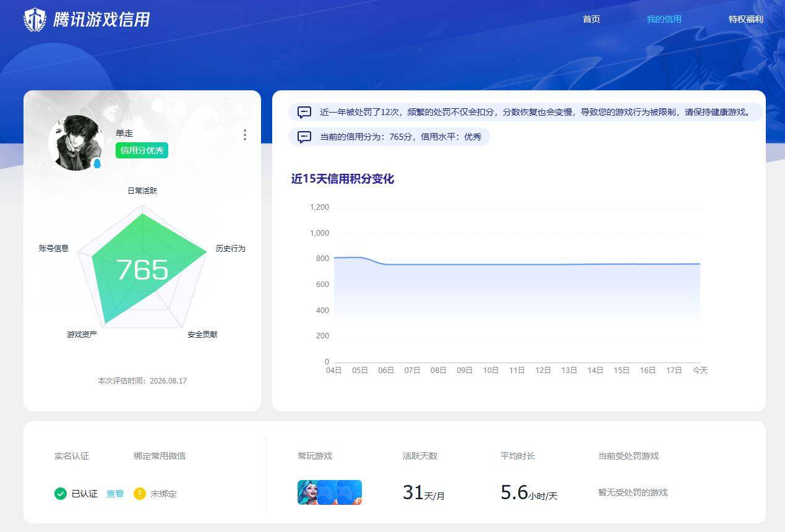Screen dimensions: 785x532
Task: Click the 13日 label on chart axis
Action: pyautogui.click(x=569, y=370)
